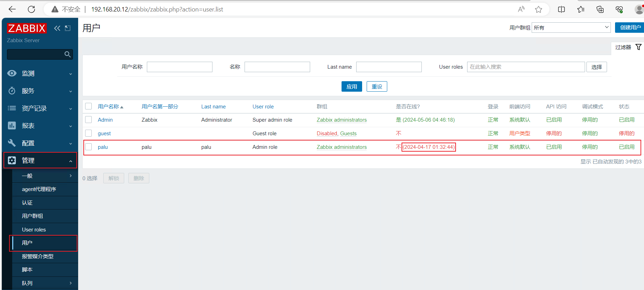Open the Disabled group link
The width and height of the screenshot is (644, 290).
[327, 133]
